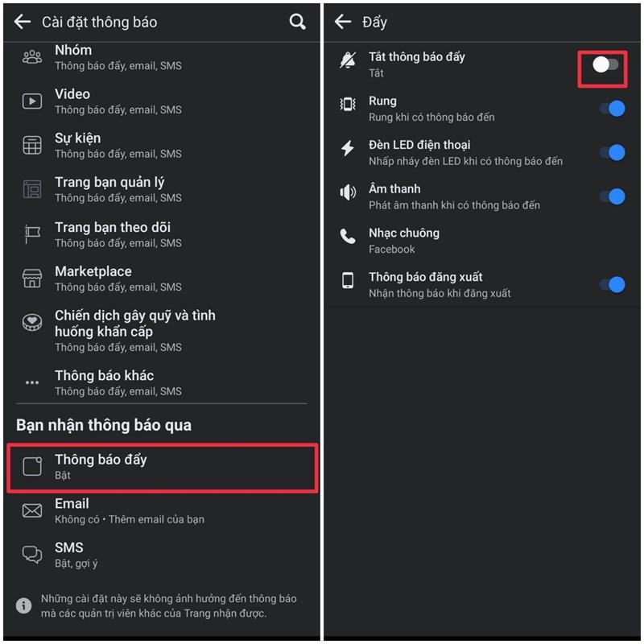Click the Nhóm group icon
The image size is (644, 644).
point(32,57)
